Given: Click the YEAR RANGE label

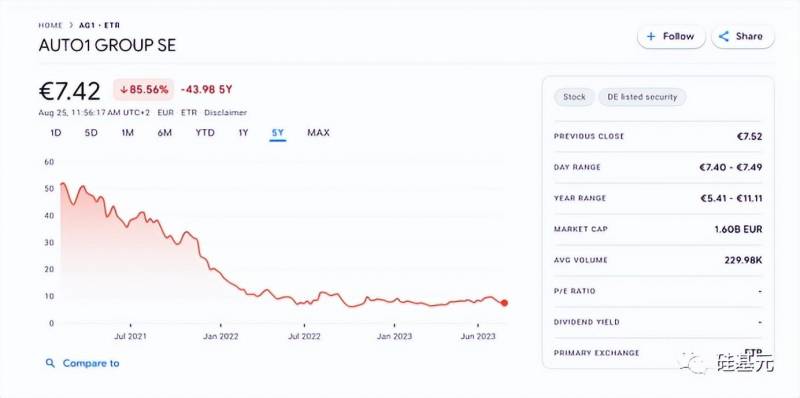Looking at the screenshot, I should (x=580, y=198).
